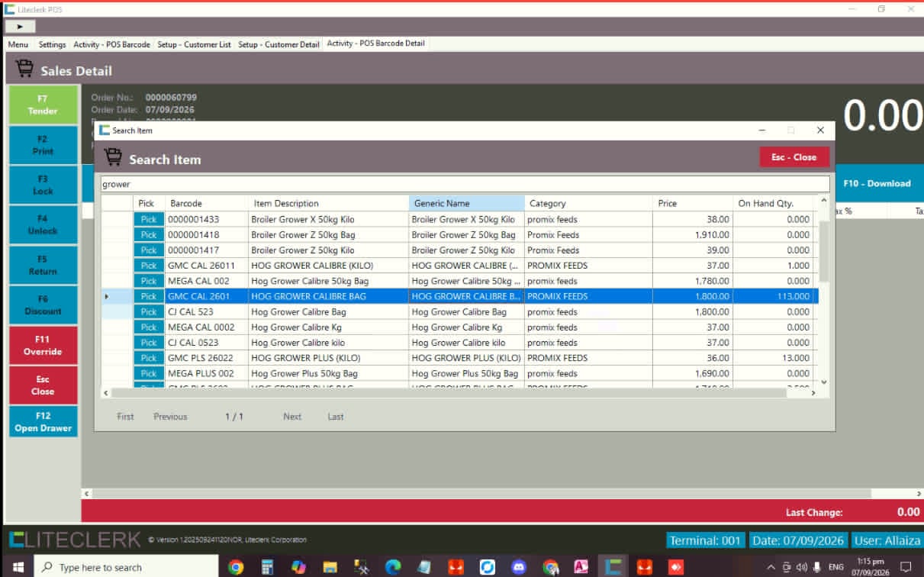Click the F10 - Download button
924x577 pixels.
pyautogui.click(x=877, y=183)
